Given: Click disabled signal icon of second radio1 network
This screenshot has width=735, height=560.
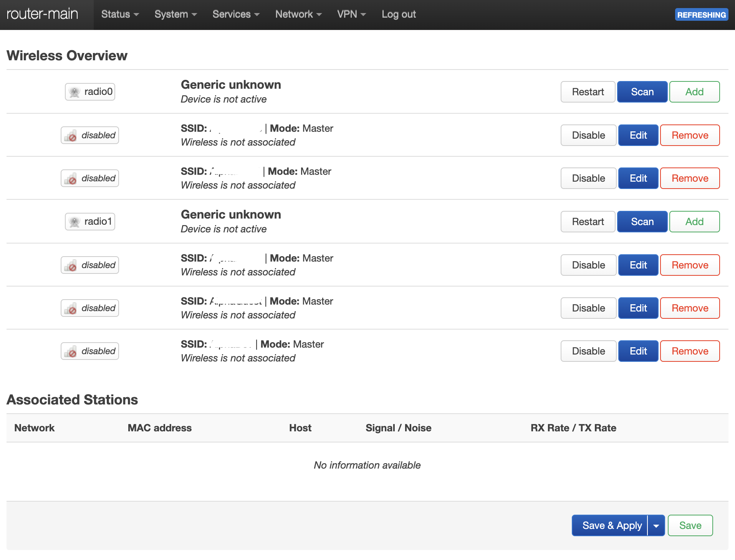Looking at the screenshot, I should [x=71, y=308].
